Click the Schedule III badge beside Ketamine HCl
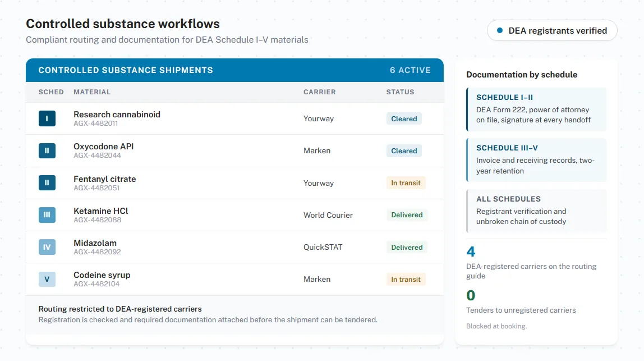Image resolution: width=644 pixels, height=361 pixels. 47,214
